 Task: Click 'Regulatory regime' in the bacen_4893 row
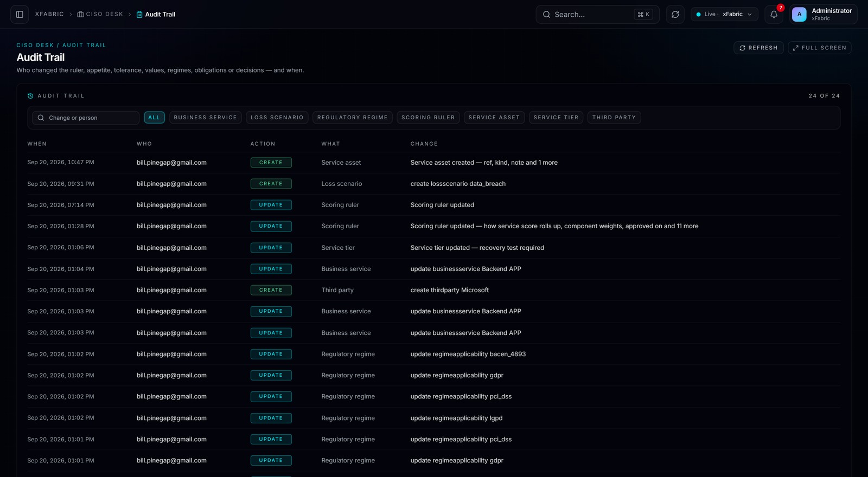pos(348,354)
